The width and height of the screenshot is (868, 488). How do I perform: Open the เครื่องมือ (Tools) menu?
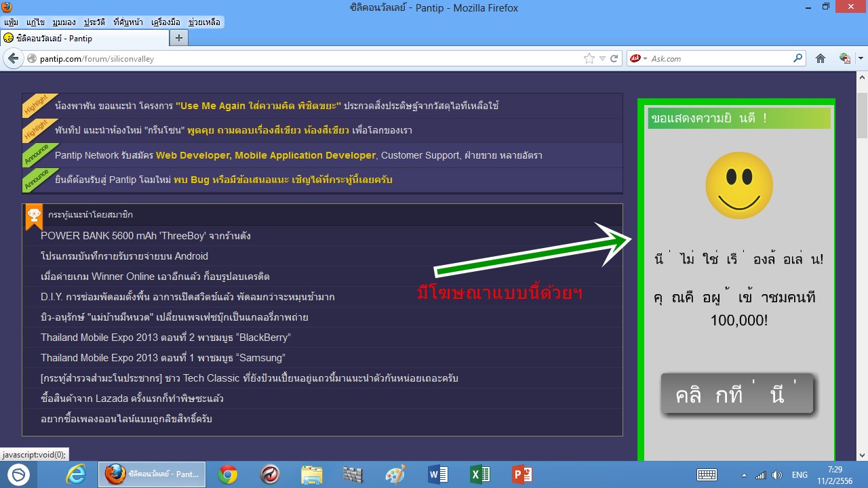coord(166,22)
